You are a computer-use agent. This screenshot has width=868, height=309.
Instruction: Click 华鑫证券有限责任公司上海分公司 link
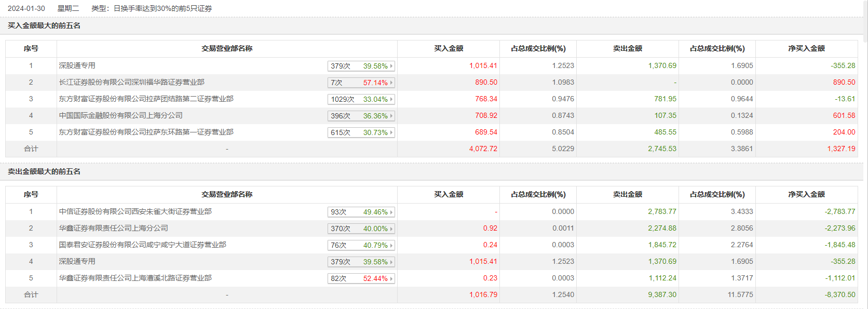tap(113, 228)
